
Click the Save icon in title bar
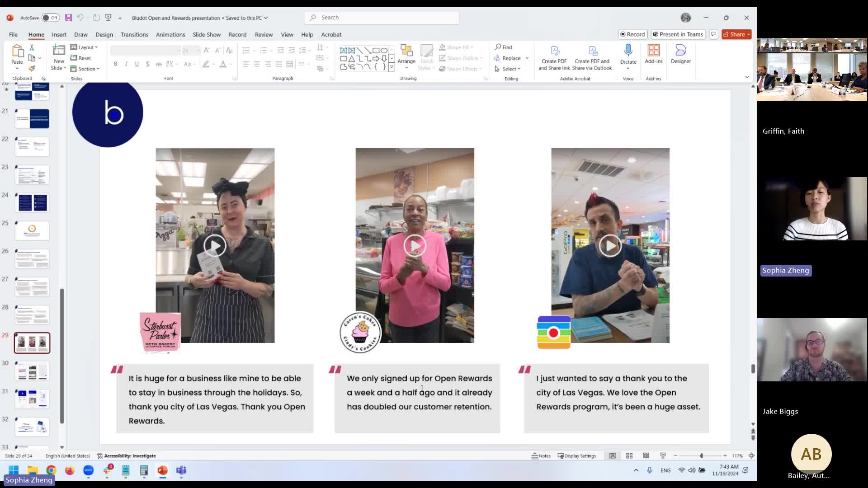pos(69,18)
